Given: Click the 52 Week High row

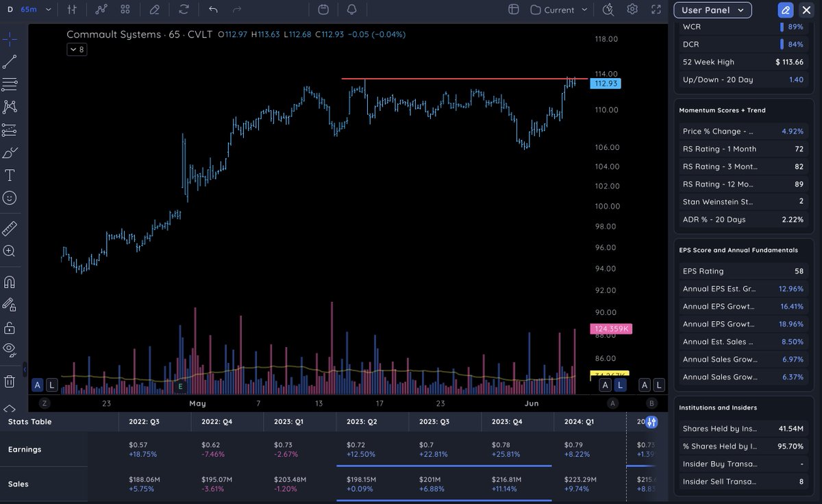Looking at the screenshot, I should (743, 62).
